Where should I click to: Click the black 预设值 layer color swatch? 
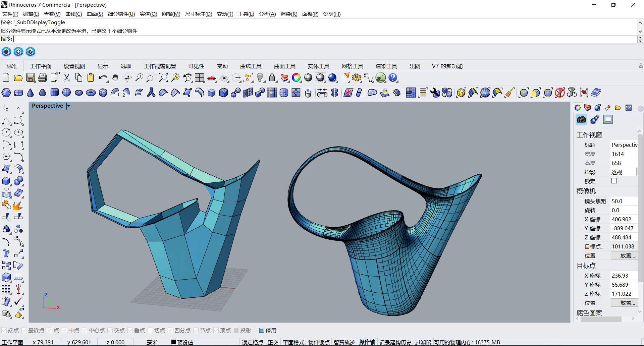point(174,342)
